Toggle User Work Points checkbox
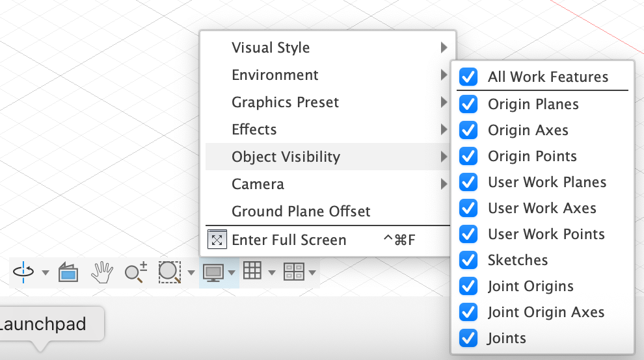The width and height of the screenshot is (644, 360). 468,234
